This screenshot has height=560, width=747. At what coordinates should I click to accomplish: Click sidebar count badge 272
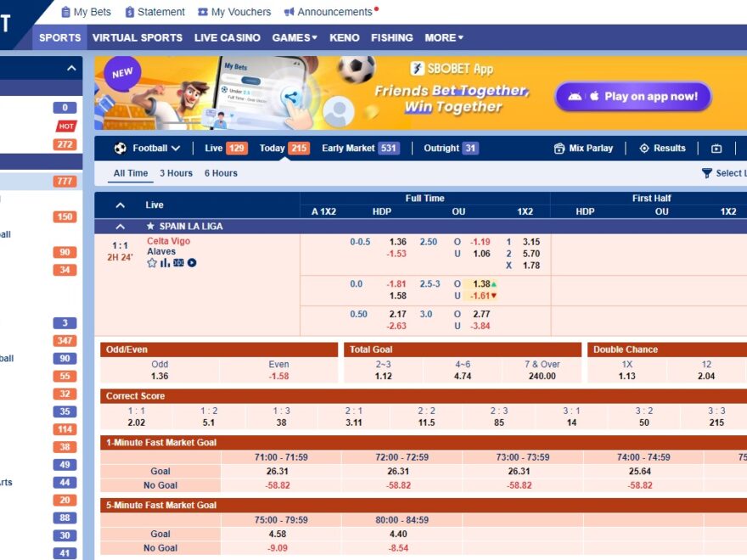pos(65,144)
